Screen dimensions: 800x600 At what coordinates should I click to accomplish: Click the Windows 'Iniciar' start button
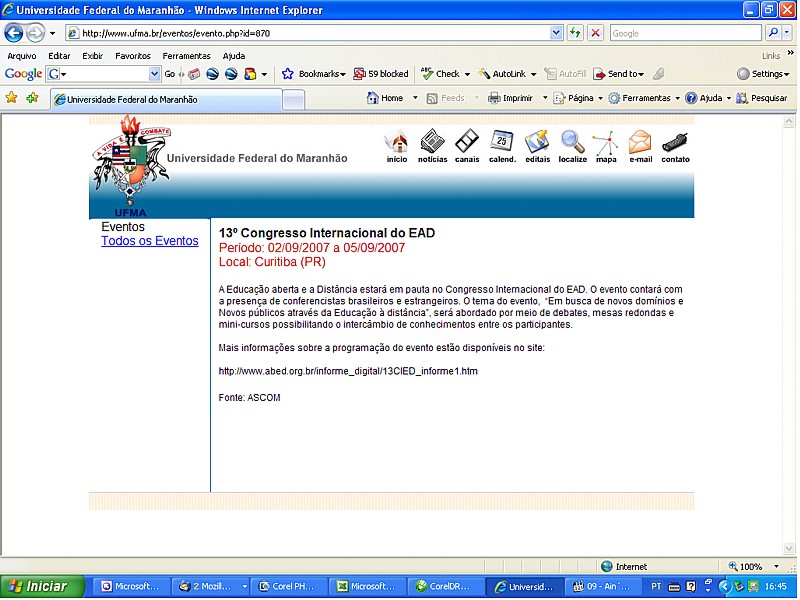coord(38,587)
